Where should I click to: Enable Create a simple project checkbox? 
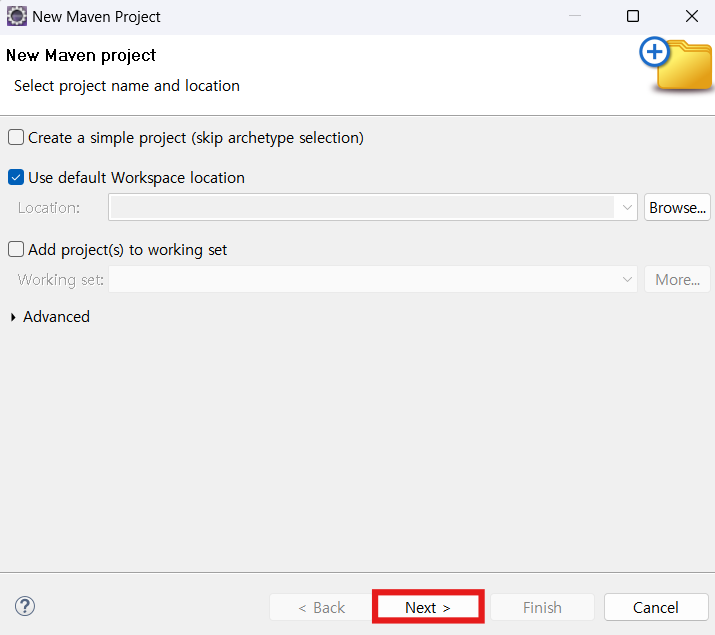pos(16,137)
